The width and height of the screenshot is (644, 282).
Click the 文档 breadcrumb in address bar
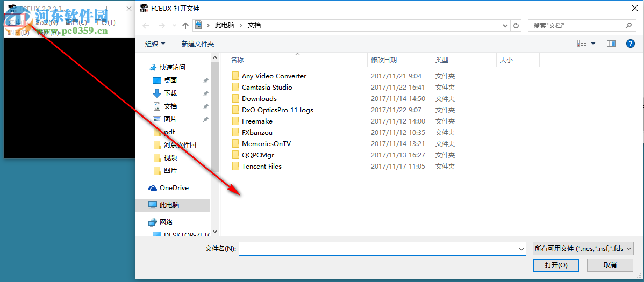[254, 25]
